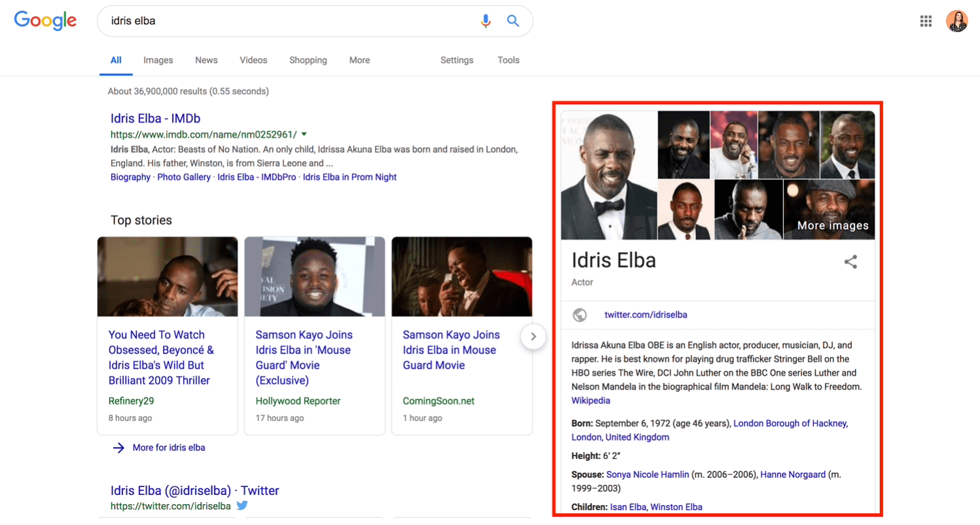Switch to the All tab

coord(116,60)
